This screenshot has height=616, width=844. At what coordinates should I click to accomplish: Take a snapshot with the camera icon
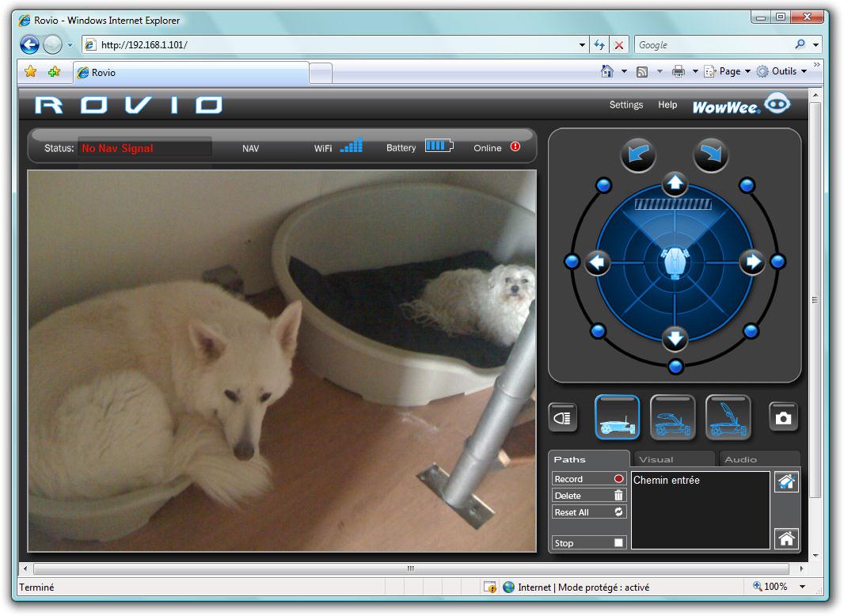tap(783, 418)
